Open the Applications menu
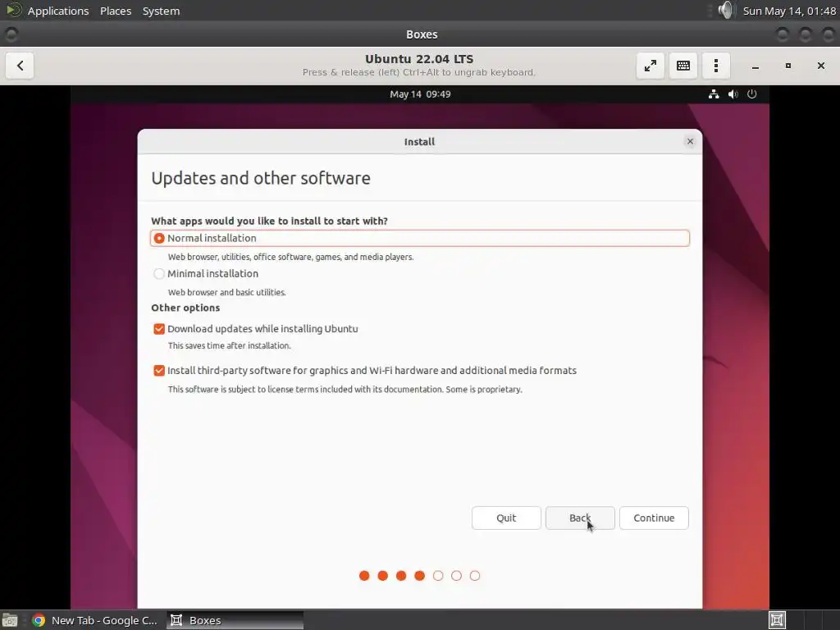 coord(58,11)
